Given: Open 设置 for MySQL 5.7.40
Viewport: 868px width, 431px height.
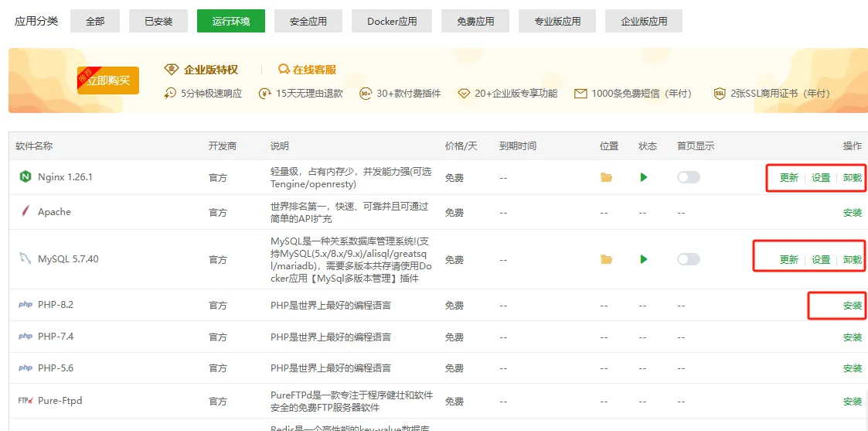Looking at the screenshot, I should (x=821, y=260).
